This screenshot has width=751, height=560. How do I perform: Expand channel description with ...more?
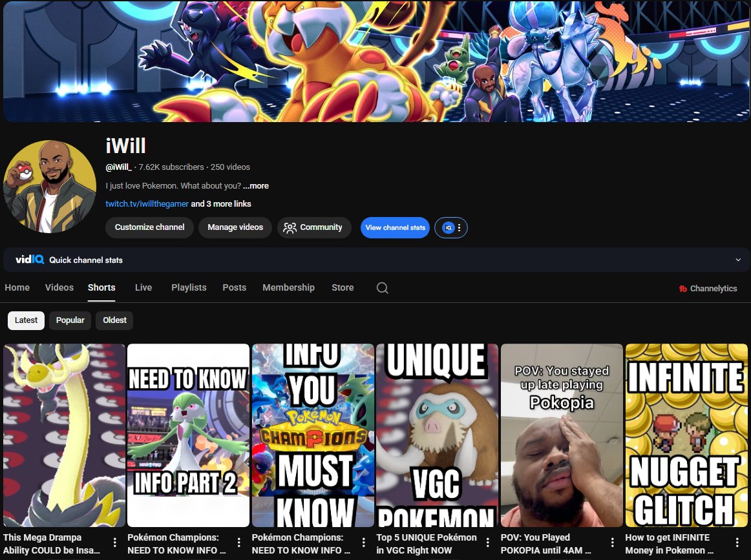click(256, 186)
